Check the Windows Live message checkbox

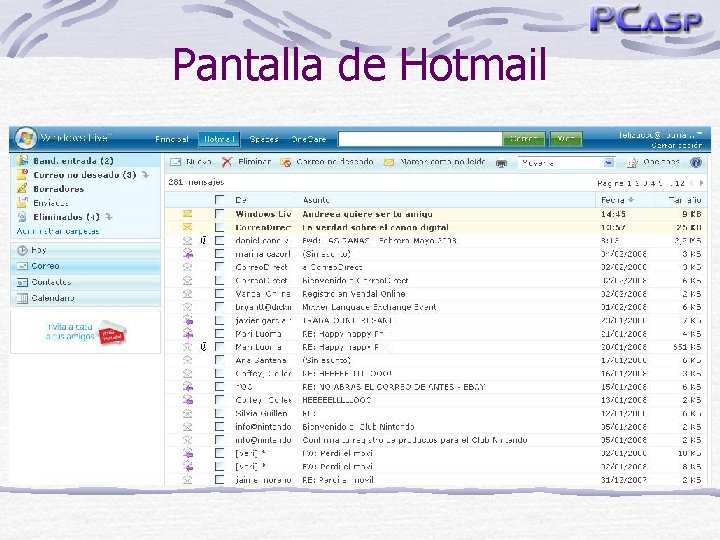[219, 214]
